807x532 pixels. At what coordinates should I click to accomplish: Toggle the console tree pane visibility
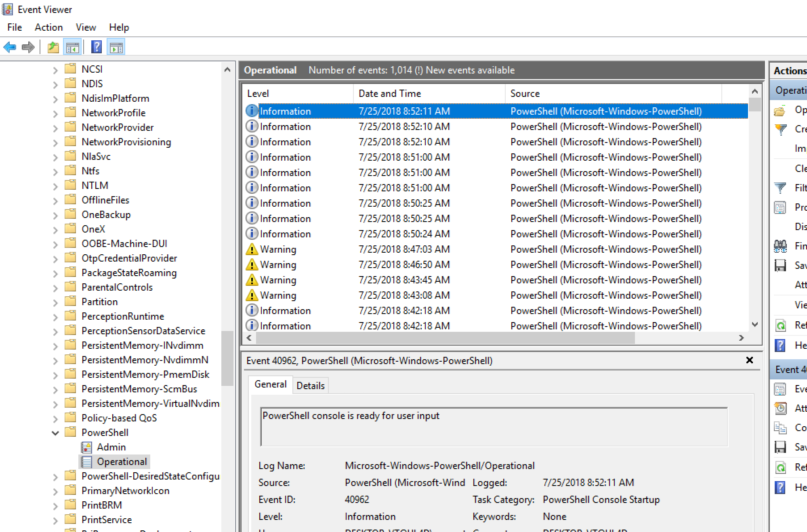pos(73,46)
